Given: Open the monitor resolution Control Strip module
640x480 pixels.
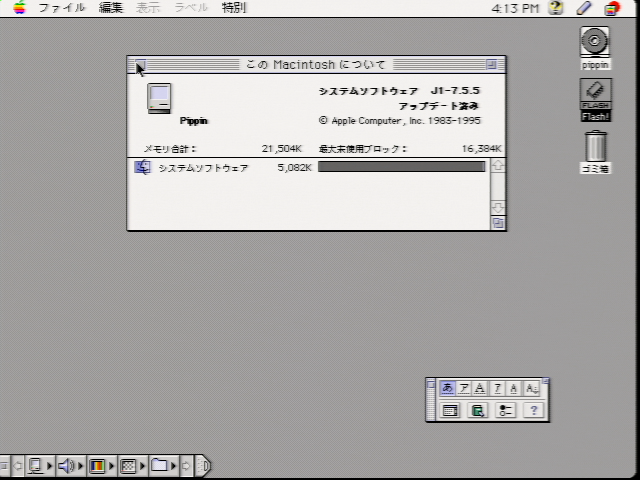Looking at the screenshot, I should 132,466.
